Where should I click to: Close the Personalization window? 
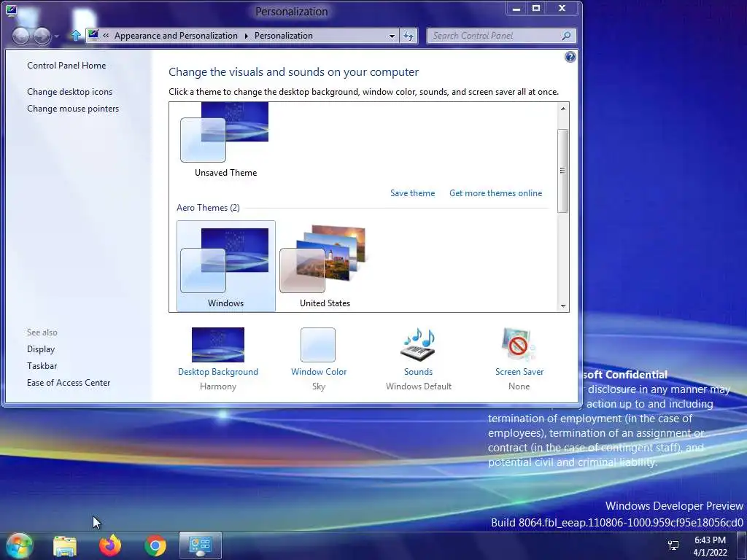(x=562, y=8)
